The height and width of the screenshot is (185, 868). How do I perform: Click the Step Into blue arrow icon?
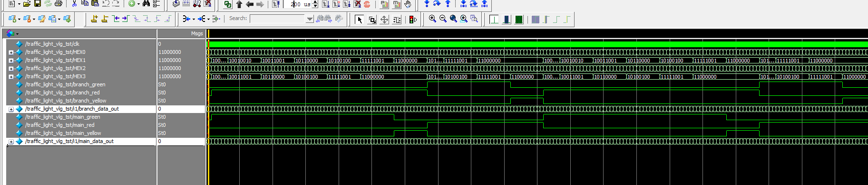pyautogui.click(x=427, y=4)
